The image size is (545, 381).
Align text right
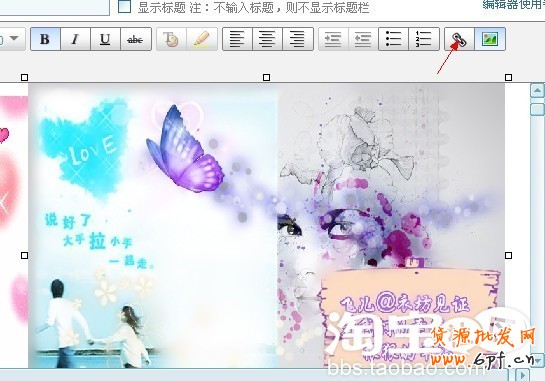298,39
